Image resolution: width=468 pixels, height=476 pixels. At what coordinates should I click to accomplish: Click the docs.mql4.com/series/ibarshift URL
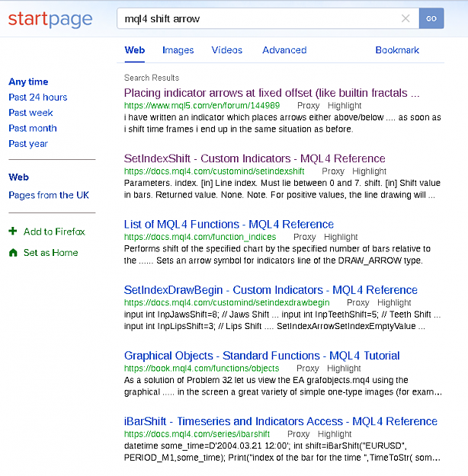pyautogui.click(x=197, y=434)
